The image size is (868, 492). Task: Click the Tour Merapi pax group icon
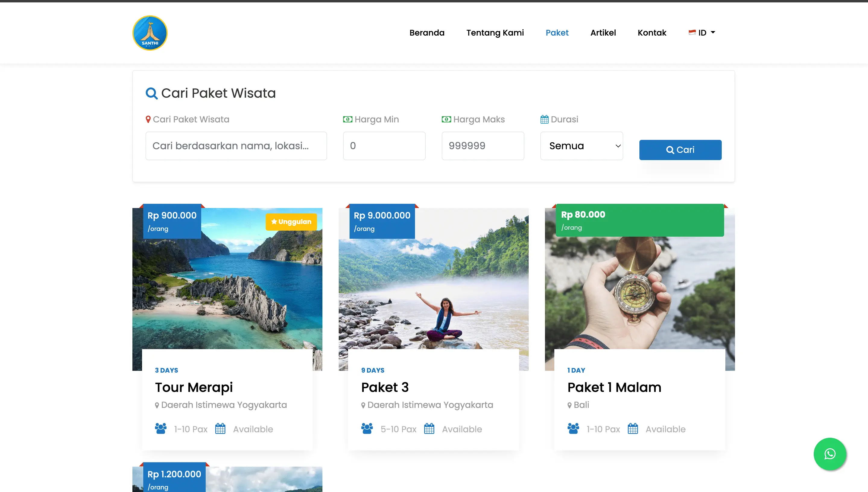(x=160, y=429)
